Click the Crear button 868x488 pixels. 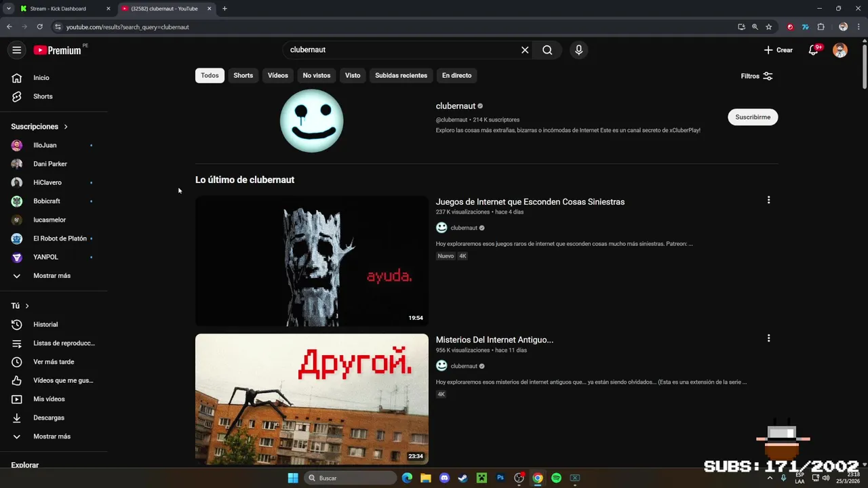[778, 50]
